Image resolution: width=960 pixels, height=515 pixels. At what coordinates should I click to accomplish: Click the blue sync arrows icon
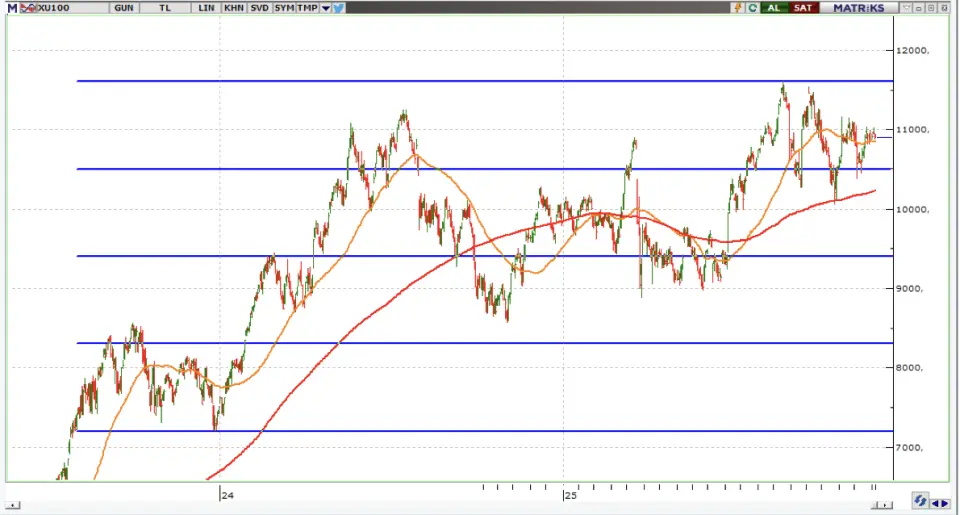pos(920,500)
